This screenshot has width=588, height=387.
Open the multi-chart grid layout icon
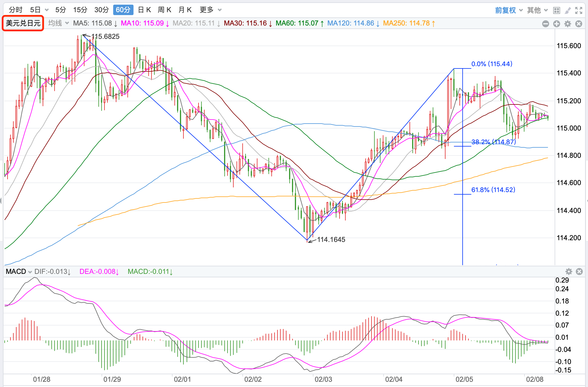556,10
